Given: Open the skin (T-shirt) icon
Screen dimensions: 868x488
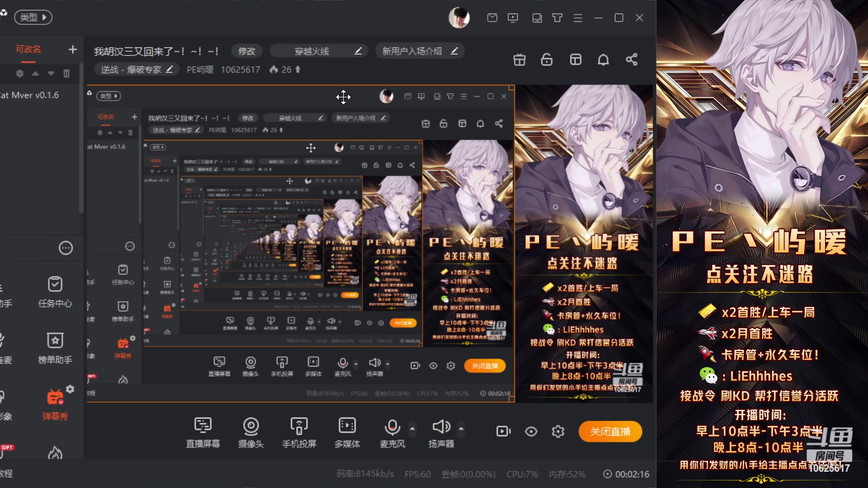Looking at the screenshot, I should 557,18.
